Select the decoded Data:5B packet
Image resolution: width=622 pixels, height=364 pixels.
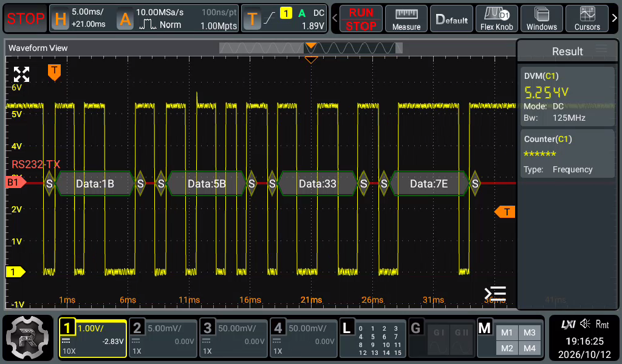207,183
